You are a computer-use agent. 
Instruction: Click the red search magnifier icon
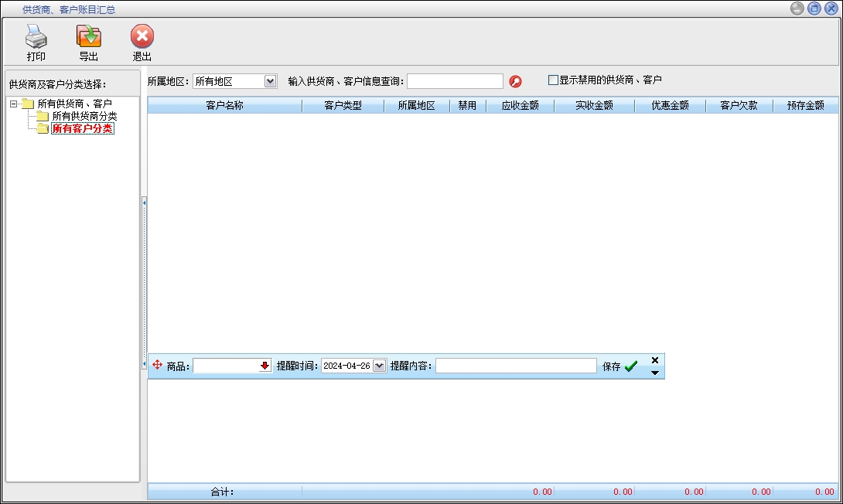tap(515, 81)
